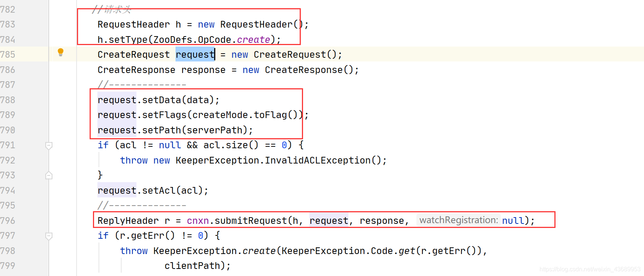Click 'watchRegistration:' parameter hint
The height and width of the screenshot is (276, 644).
pyautogui.click(x=458, y=220)
